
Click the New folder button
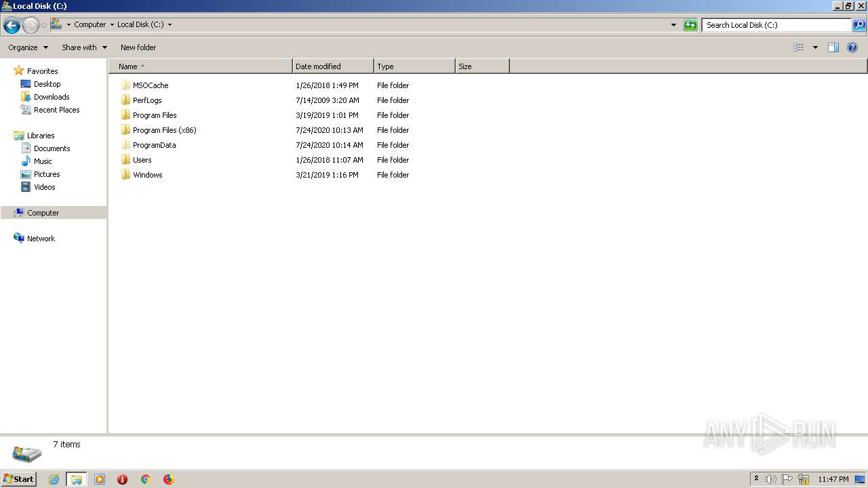point(138,47)
